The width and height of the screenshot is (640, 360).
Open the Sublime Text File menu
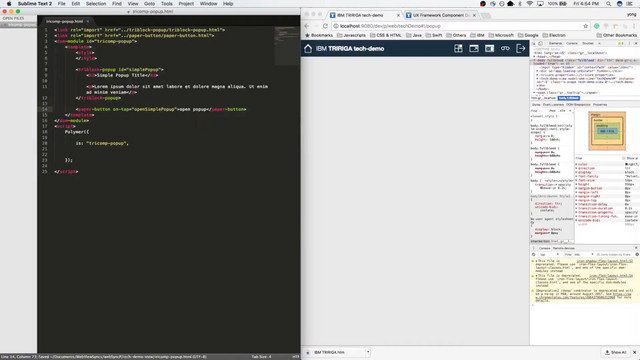[x=61, y=4]
